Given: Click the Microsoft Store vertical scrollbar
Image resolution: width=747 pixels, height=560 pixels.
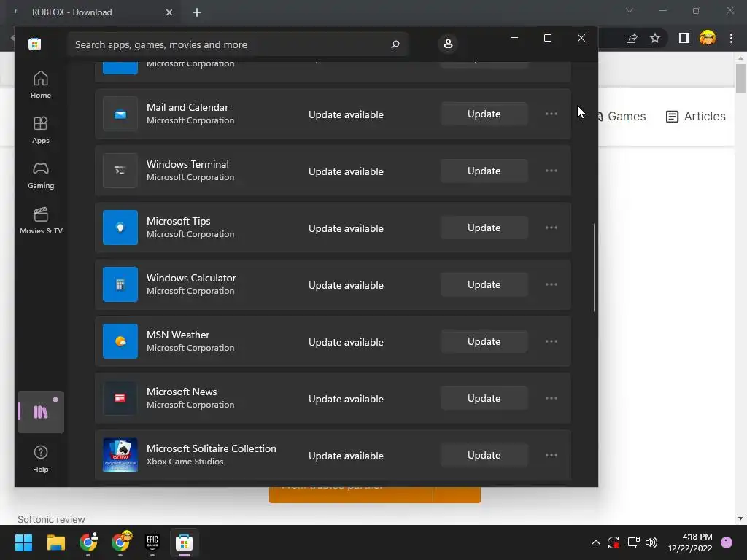Looking at the screenshot, I should 595,268.
